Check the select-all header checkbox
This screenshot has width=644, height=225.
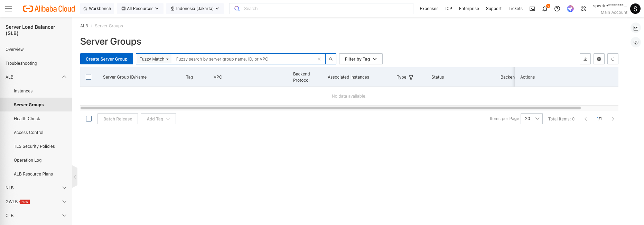click(88, 77)
